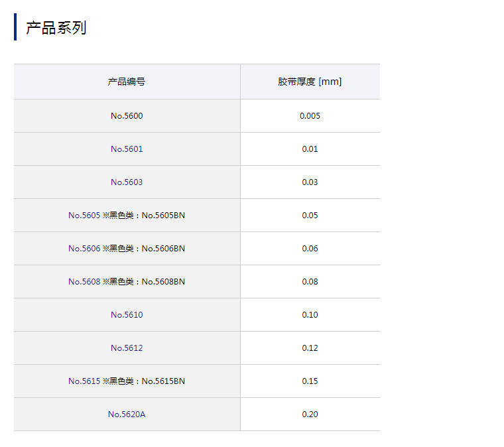Click the 产品系列 section heading
This screenshot has width=504, height=447.
(56, 28)
